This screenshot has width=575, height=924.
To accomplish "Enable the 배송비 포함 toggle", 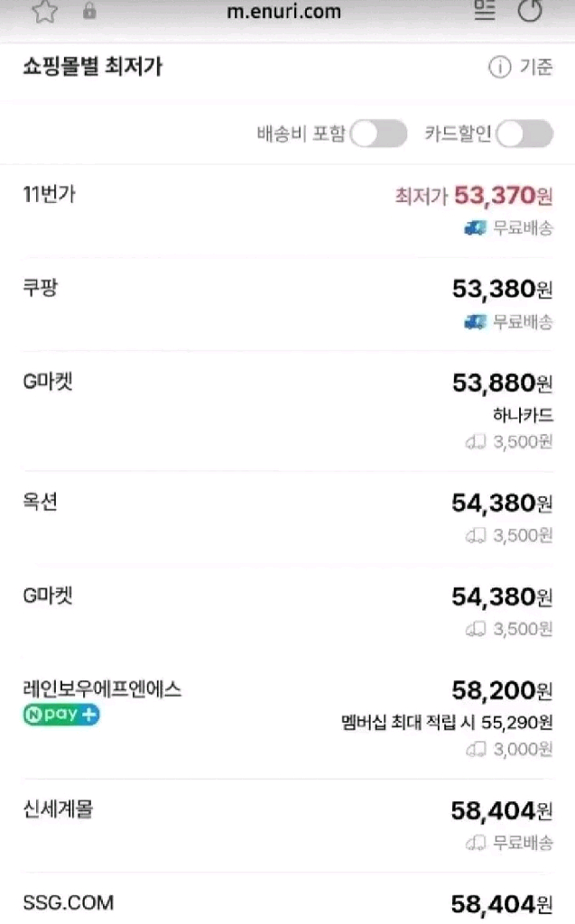I will pos(378,134).
